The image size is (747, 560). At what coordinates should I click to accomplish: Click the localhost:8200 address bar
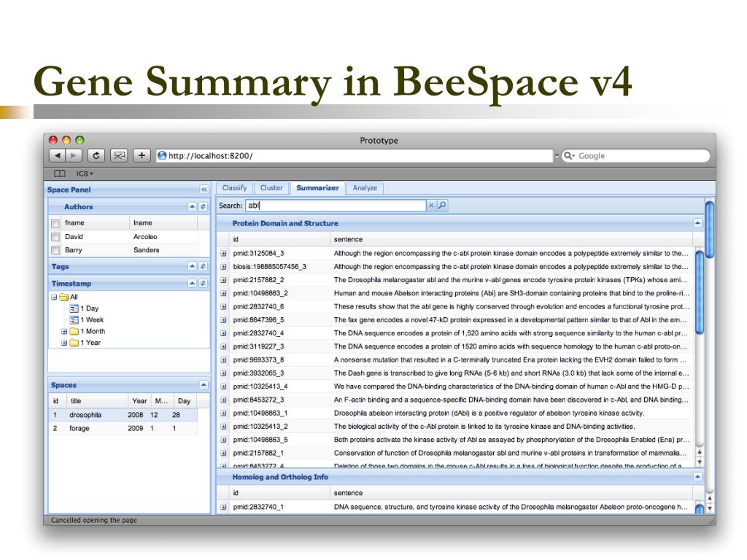pos(355,156)
